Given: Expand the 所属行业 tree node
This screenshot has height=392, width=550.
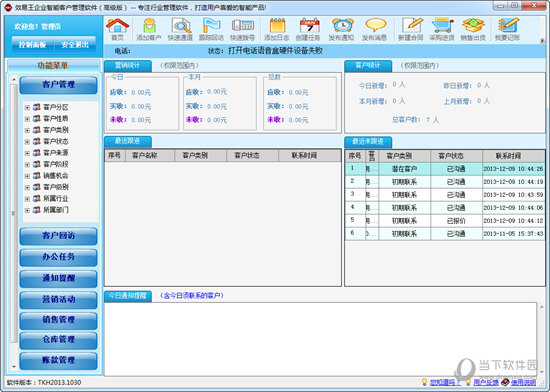Looking at the screenshot, I should (27, 199).
